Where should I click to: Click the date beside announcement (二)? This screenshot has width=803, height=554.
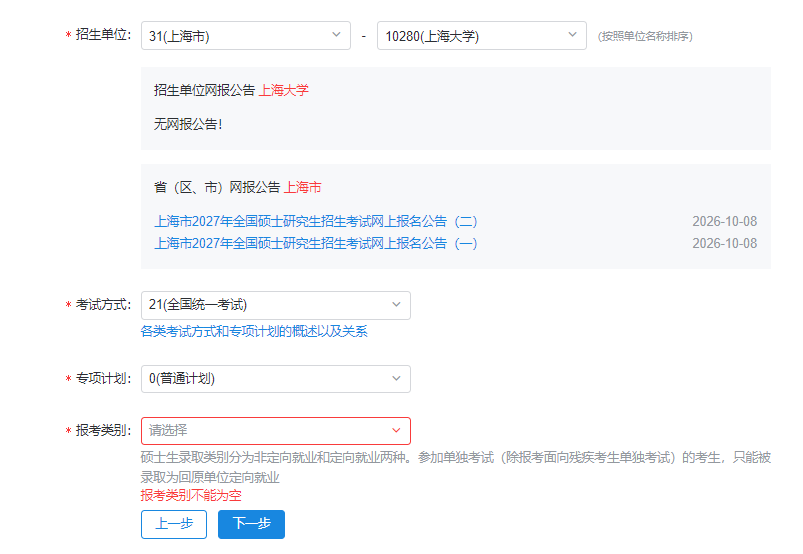[x=725, y=221]
